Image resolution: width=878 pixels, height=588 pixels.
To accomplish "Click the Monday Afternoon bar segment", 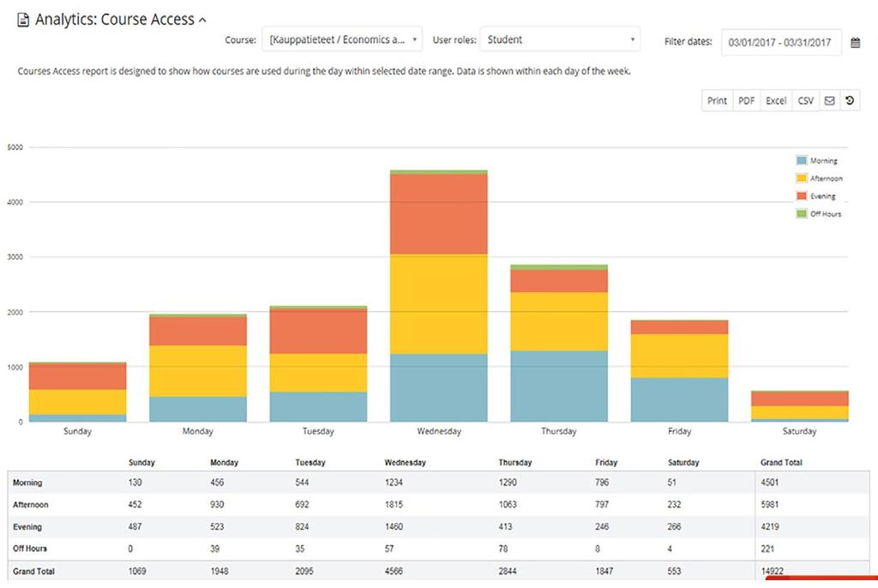I will [198, 371].
